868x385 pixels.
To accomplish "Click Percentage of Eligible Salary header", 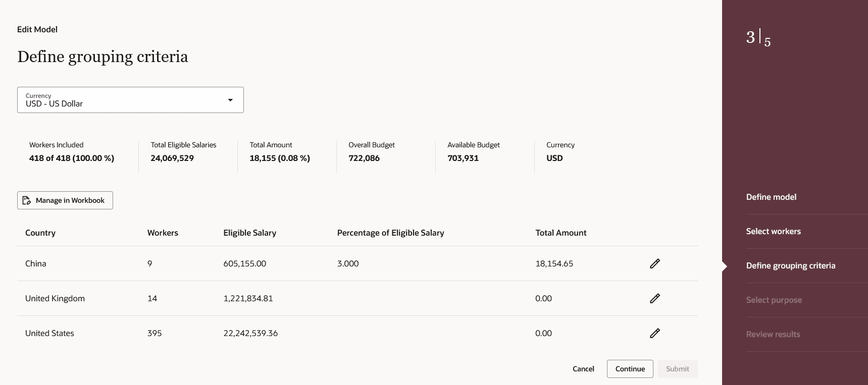I will (x=390, y=233).
